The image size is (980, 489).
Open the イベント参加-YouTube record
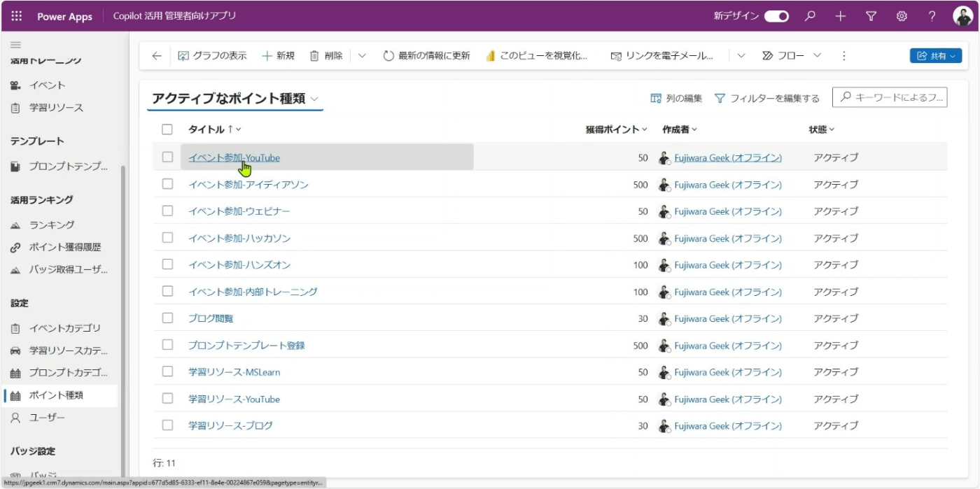tap(234, 157)
